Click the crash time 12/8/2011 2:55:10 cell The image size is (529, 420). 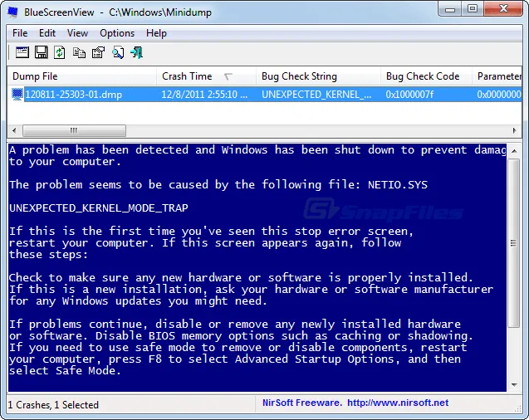click(204, 95)
